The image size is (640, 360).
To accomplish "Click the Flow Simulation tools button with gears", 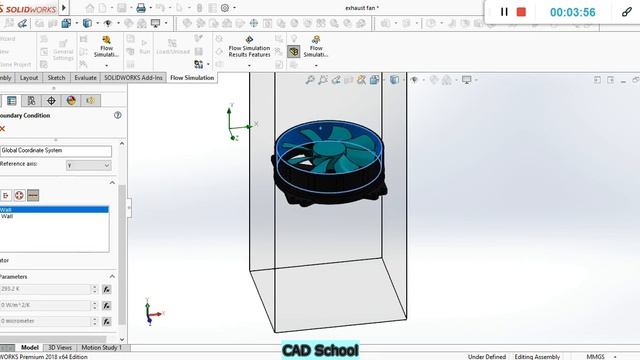I will 316,46.
